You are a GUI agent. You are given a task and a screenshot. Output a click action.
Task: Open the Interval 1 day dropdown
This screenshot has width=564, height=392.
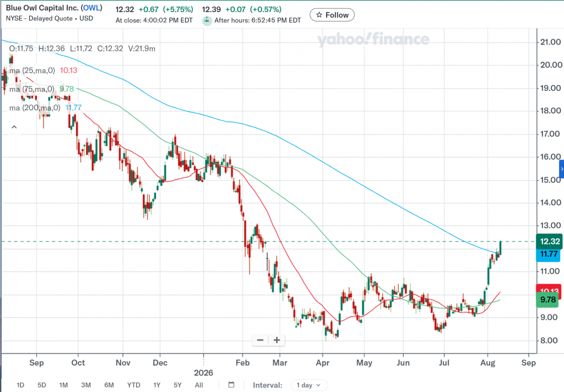pos(310,385)
